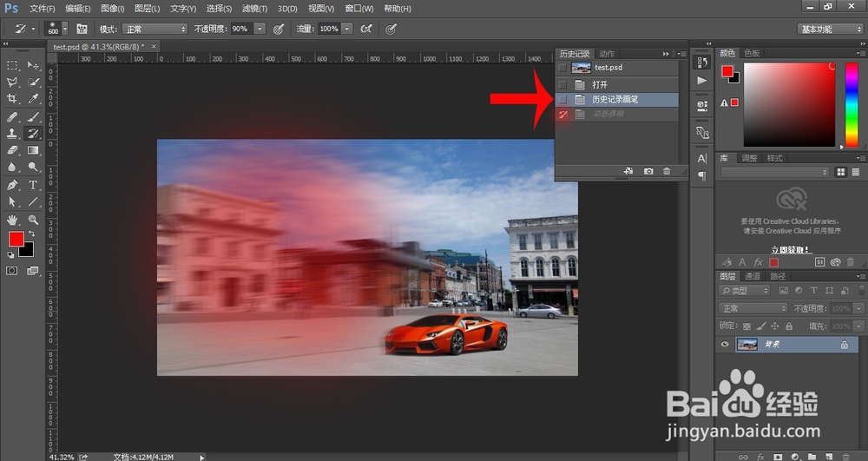868x461 pixels.
Task: Set history brush source on 历史记录画笔 state
Action: [x=562, y=100]
